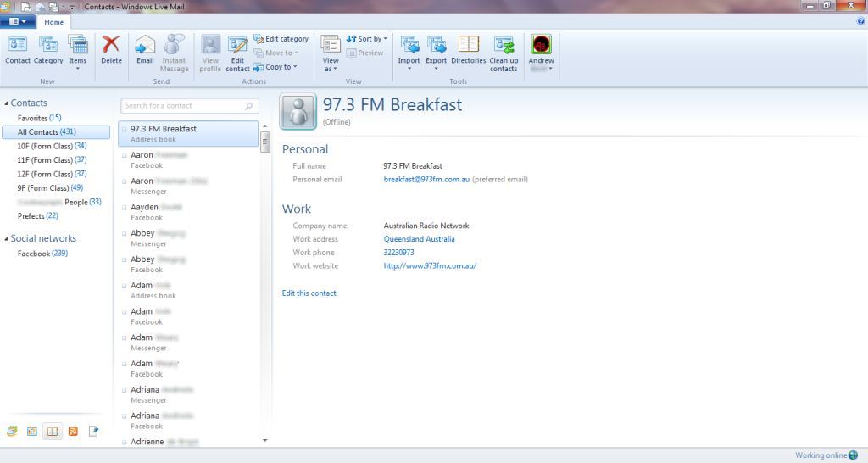868x463 pixels.
Task: Collapse the Social networks section
Action: pos(7,238)
